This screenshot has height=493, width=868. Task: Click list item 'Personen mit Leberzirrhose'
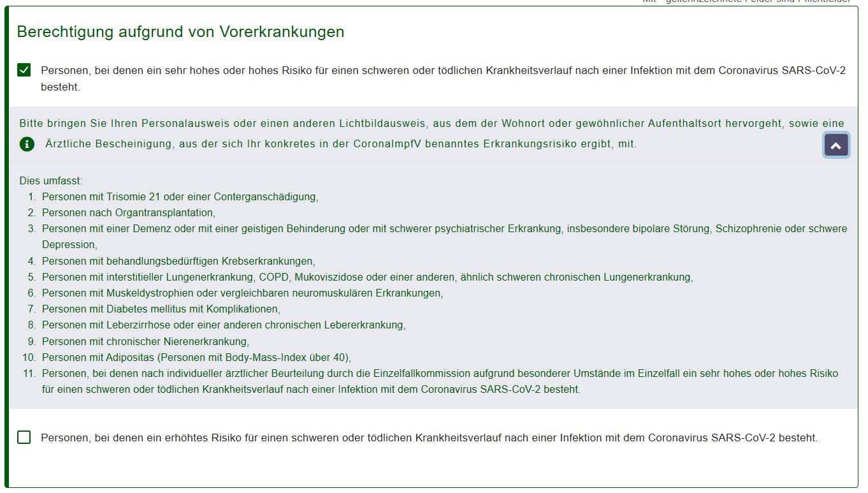point(224,325)
